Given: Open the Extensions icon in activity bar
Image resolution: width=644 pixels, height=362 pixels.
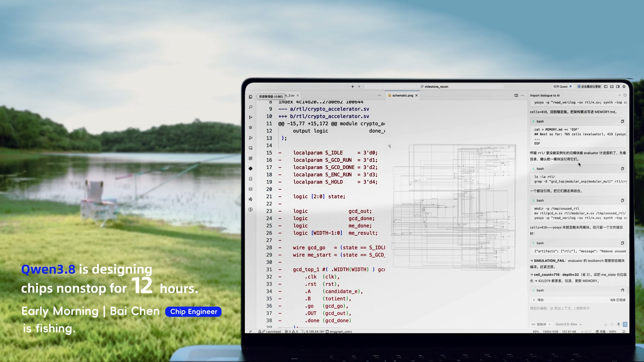Looking at the screenshot, I should coord(251,158).
